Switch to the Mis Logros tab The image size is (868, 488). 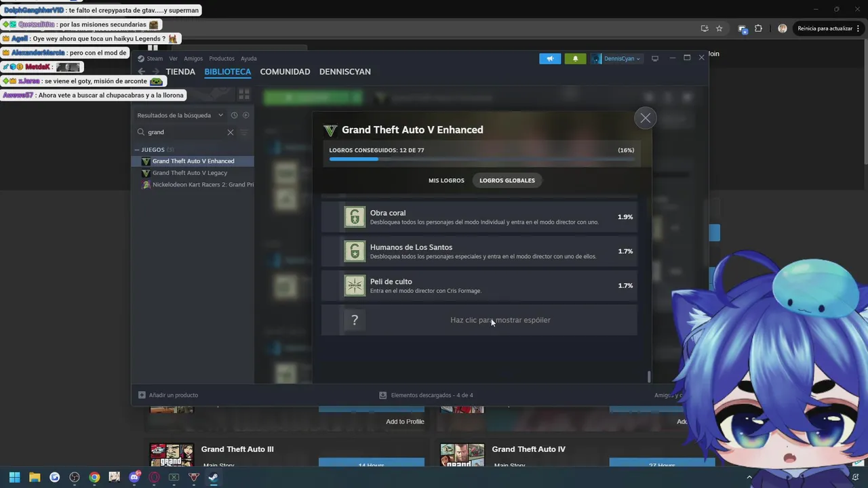pos(446,180)
